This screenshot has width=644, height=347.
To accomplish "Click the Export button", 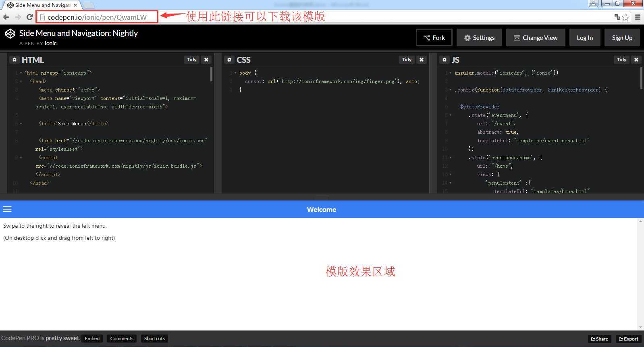I will [x=628, y=339].
